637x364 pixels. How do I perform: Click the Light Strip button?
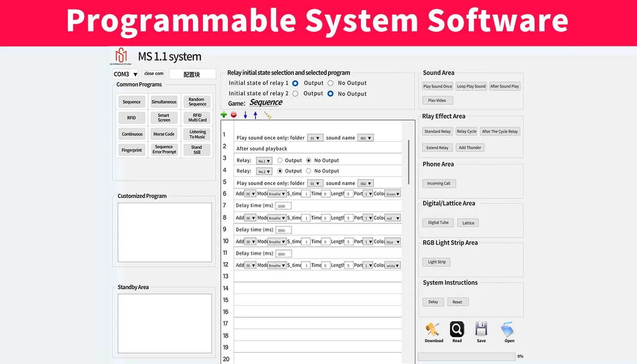pyautogui.click(x=437, y=262)
